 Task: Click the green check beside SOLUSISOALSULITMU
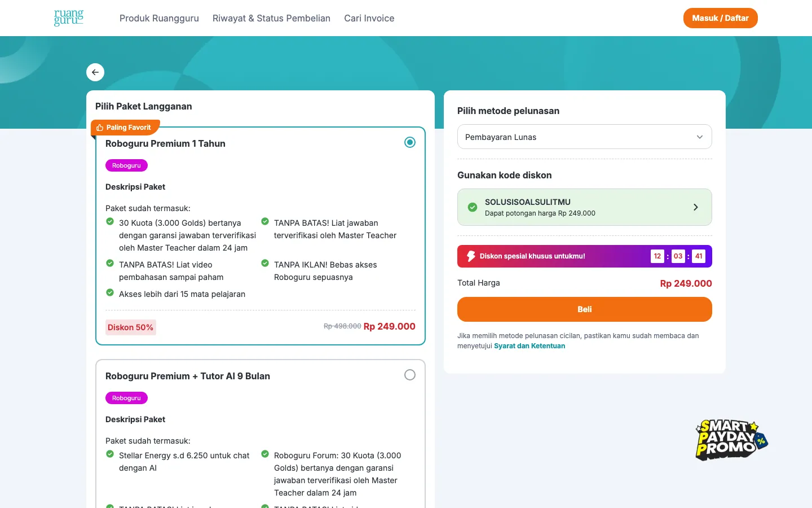click(473, 207)
